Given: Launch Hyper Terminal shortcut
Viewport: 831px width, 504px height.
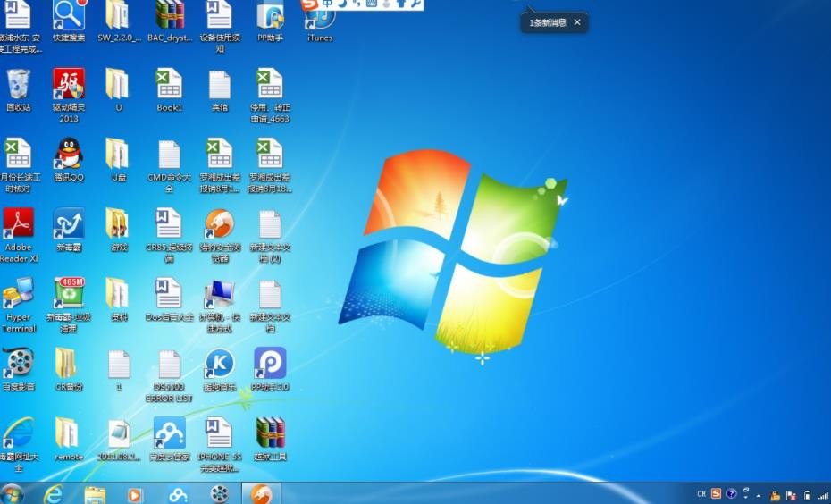Looking at the screenshot, I should coord(19,306).
